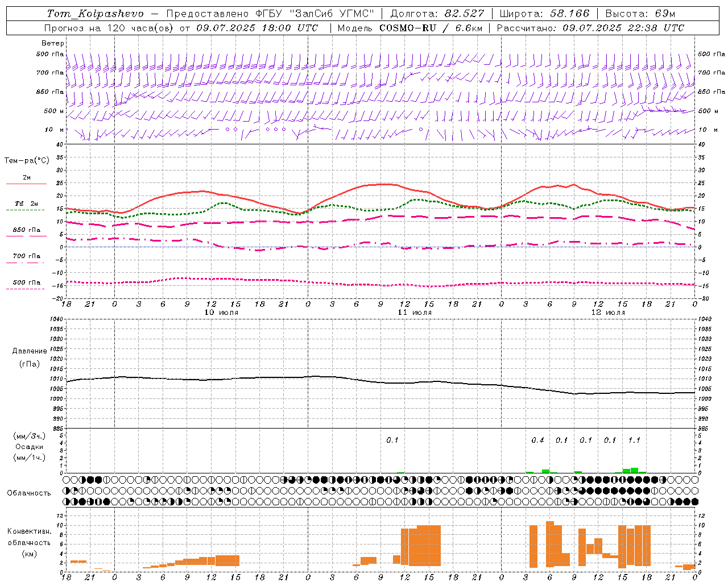Click the (гПа) unit under Давление
728x582 pixels.
click(30, 364)
